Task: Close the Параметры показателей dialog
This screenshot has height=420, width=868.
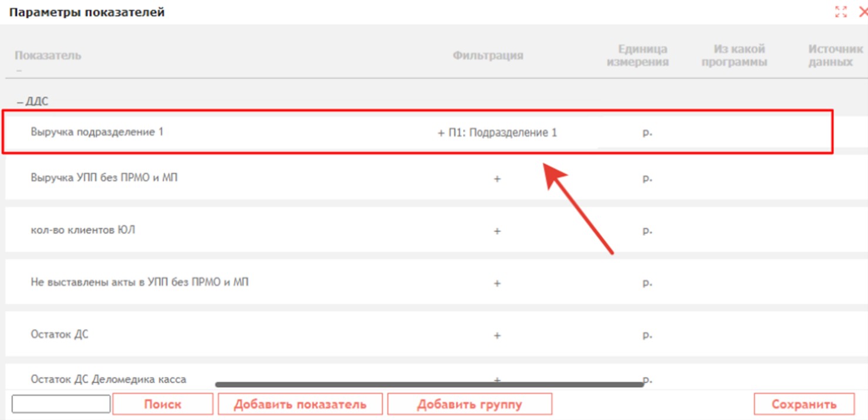Action: tap(863, 12)
